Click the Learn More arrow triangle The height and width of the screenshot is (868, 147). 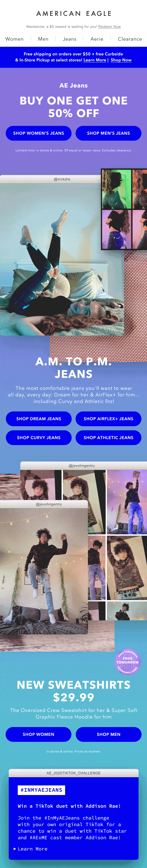tap(15, 849)
